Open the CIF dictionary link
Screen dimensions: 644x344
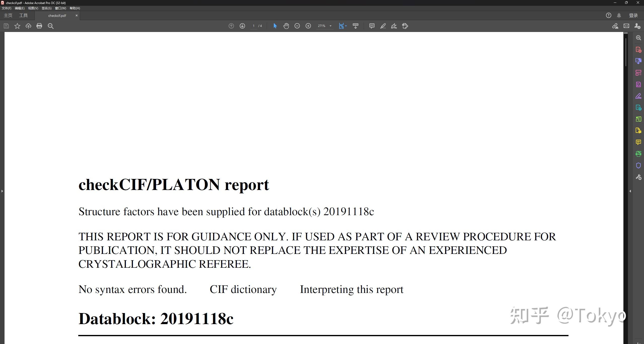tap(243, 289)
